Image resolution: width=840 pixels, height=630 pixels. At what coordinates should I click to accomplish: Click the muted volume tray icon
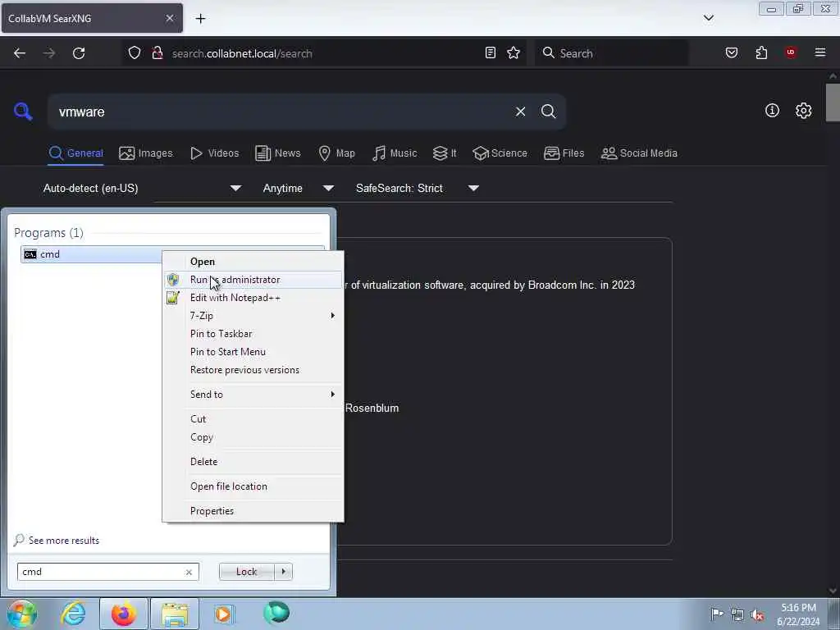pos(757,614)
